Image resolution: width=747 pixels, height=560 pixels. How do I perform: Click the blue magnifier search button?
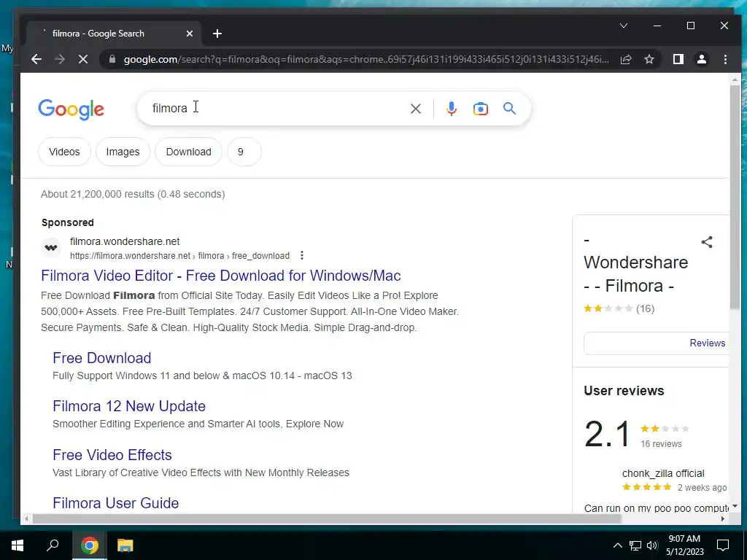pos(509,109)
